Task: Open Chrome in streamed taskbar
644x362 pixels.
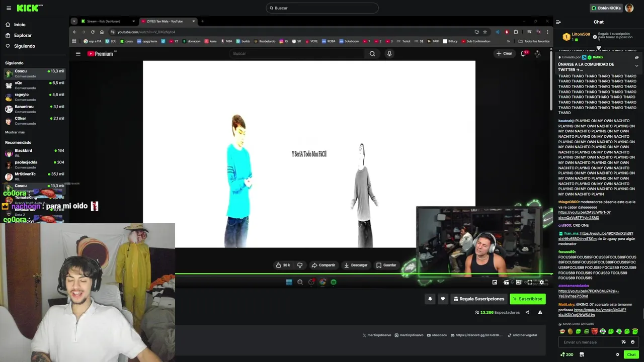Action: tap(323, 282)
